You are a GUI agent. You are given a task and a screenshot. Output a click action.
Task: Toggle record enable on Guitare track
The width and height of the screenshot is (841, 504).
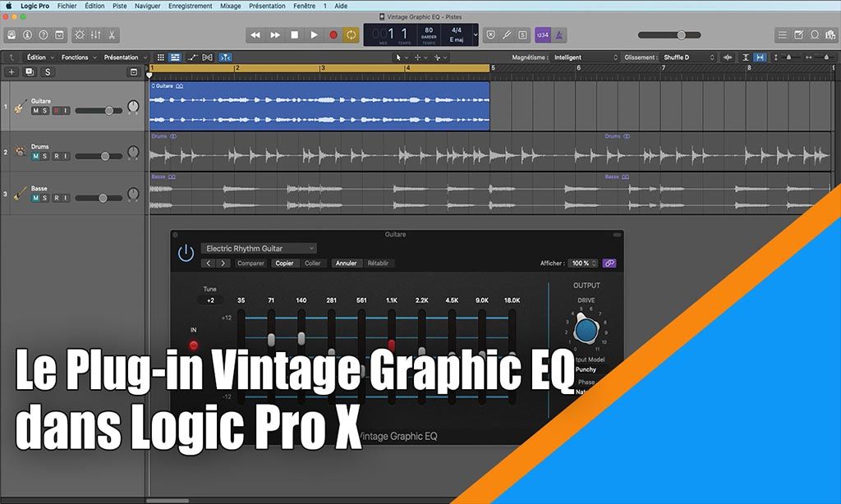(x=57, y=111)
